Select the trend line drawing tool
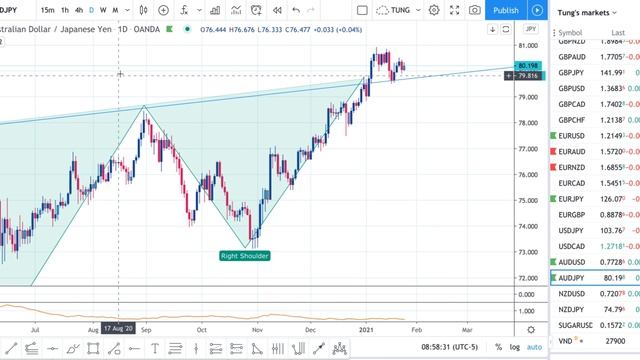Image resolution: width=640 pixels, height=360 pixels. tap(11, 348)
